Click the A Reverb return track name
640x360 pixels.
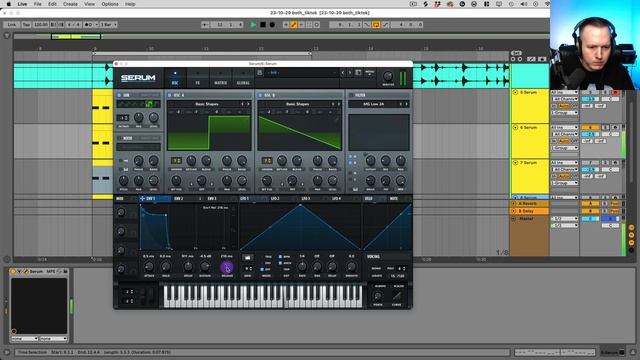[x=527, y=204]
